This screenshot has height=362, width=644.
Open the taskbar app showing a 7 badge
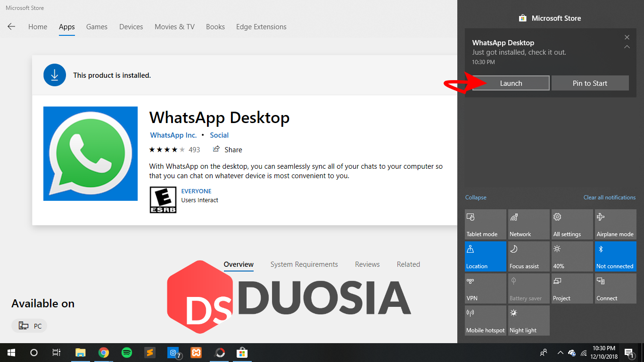click(x=174, y=353)
